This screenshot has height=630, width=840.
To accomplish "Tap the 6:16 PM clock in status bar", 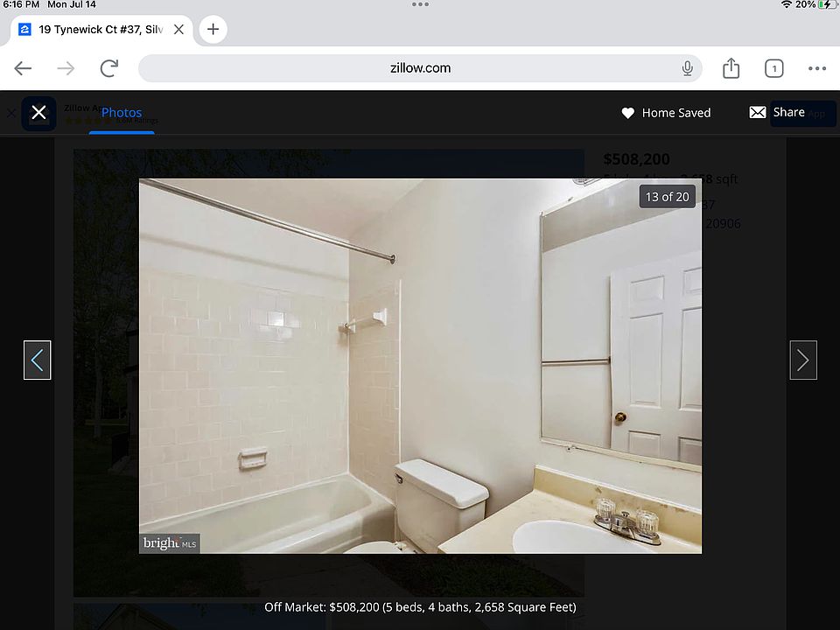I will (21, 4).
